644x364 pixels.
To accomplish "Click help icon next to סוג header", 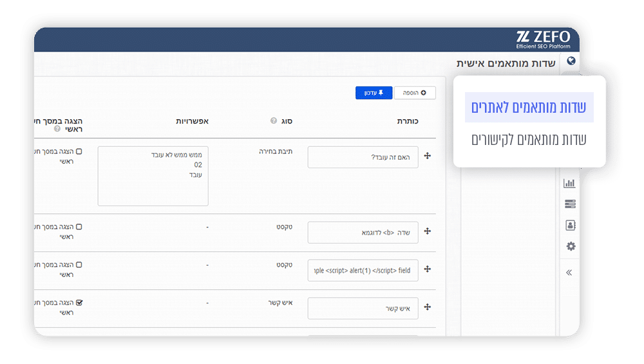I will pyautogui.click(x=274, y=120).
